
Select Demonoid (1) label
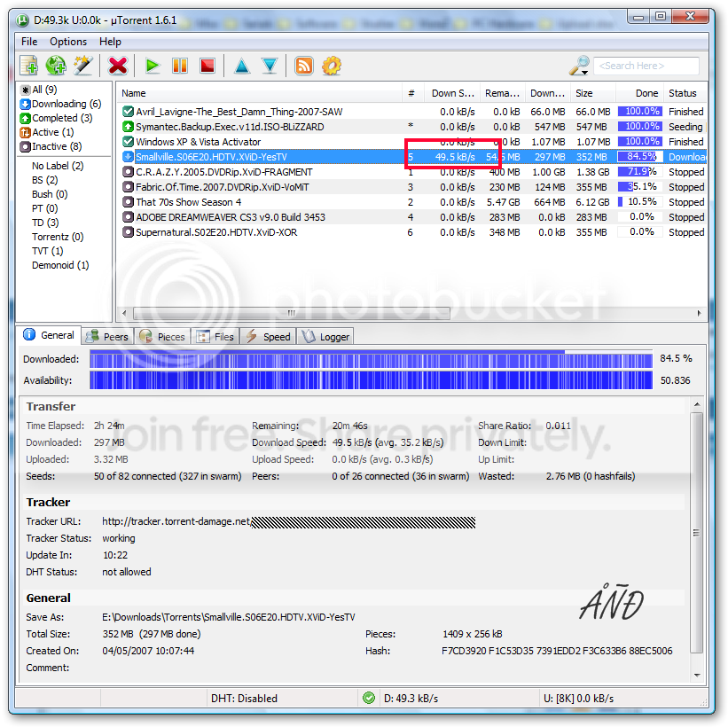pos(60,265)
